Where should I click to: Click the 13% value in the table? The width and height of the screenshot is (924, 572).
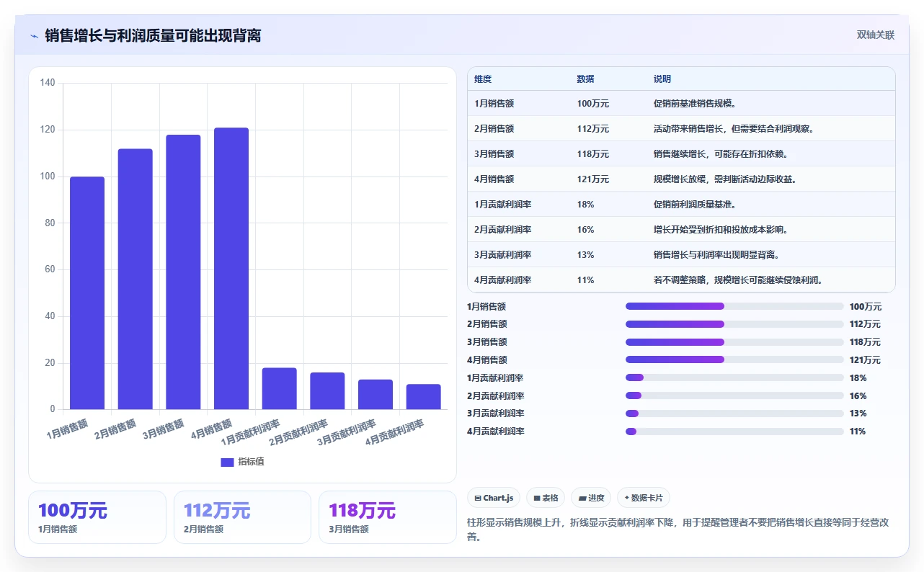[585, 255]
